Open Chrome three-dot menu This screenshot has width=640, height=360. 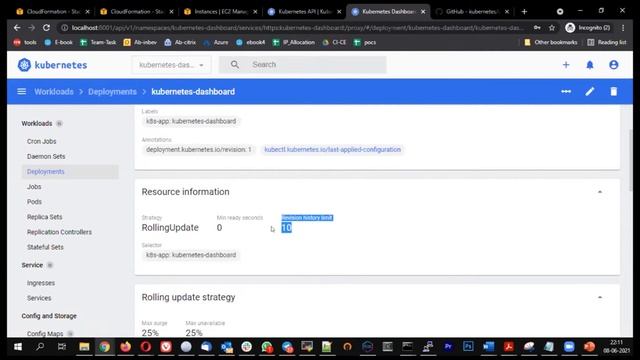(x=623, y=28)
